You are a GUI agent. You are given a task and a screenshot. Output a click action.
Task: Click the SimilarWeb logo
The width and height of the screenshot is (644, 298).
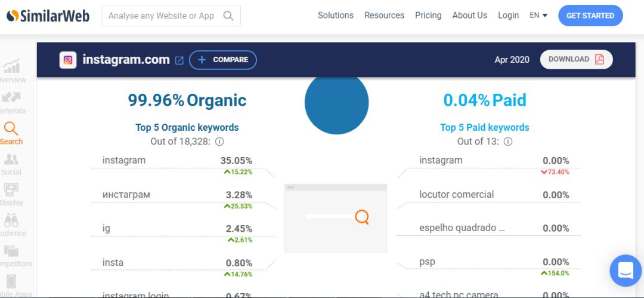pos(48,16)
